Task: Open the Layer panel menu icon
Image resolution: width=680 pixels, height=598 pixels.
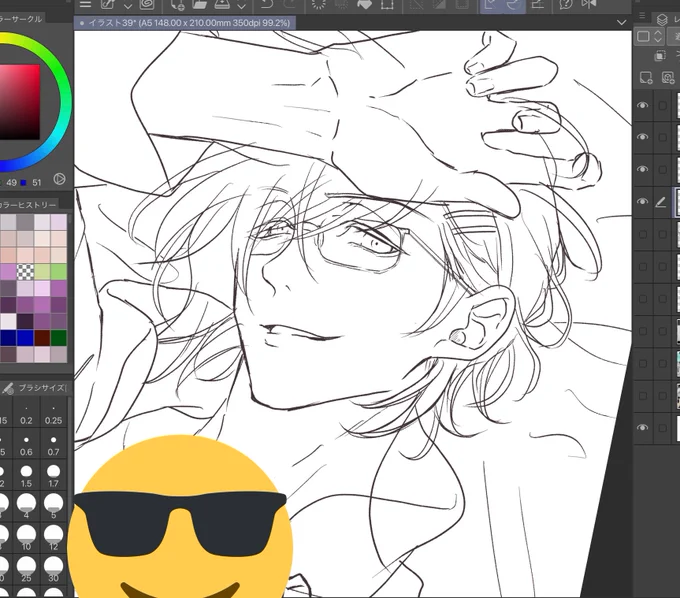Action: (x=642, y=16)
